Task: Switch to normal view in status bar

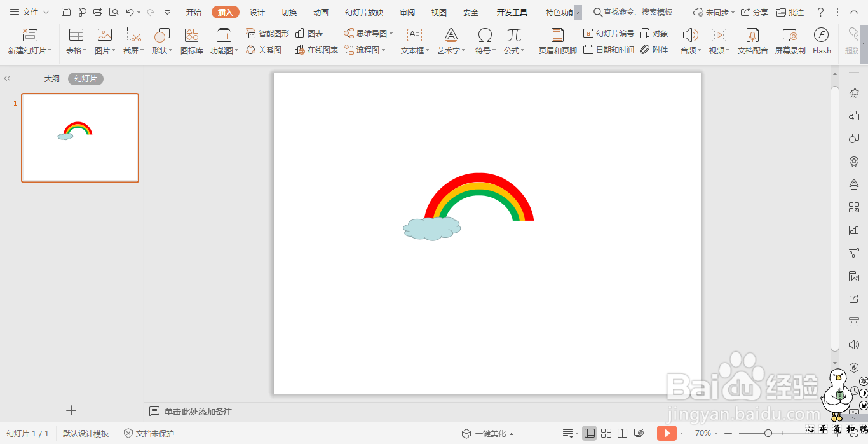Action: pyautogui.click(x=590, y=433)
